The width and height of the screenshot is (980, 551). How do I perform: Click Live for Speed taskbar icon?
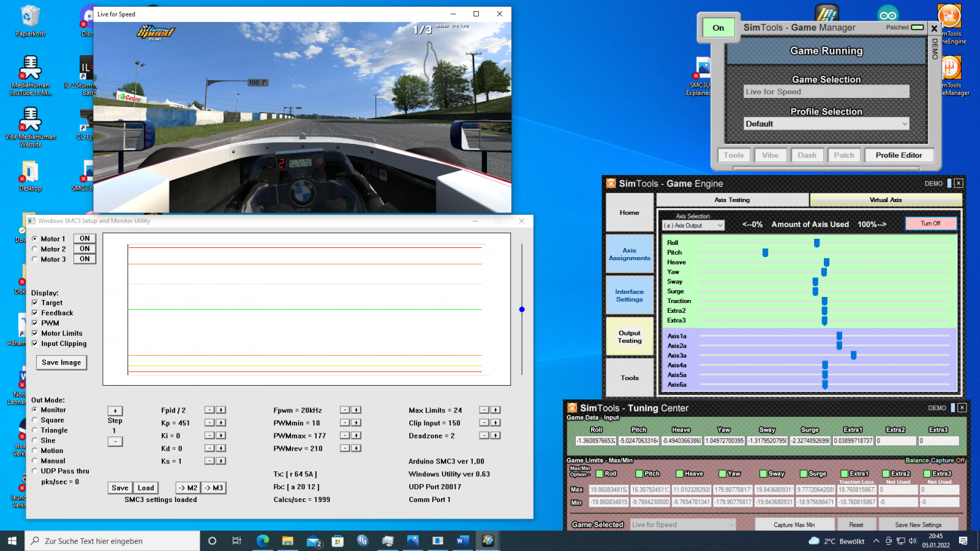[x=488, y=541]
